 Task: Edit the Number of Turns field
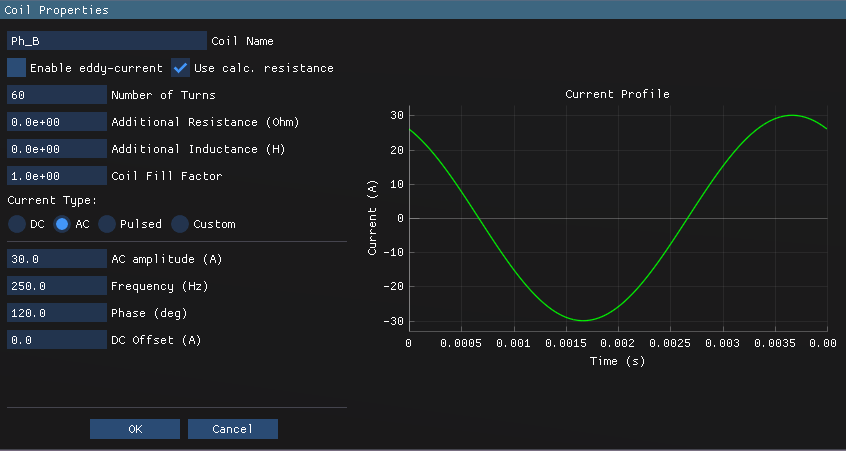tap(56, 95)
